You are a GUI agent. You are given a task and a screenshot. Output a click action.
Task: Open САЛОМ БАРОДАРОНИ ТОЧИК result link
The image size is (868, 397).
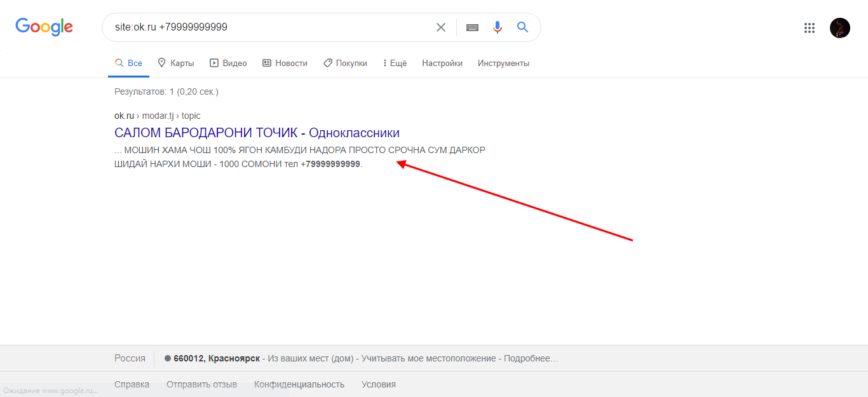pyautogui.click(x=257, y=133)
